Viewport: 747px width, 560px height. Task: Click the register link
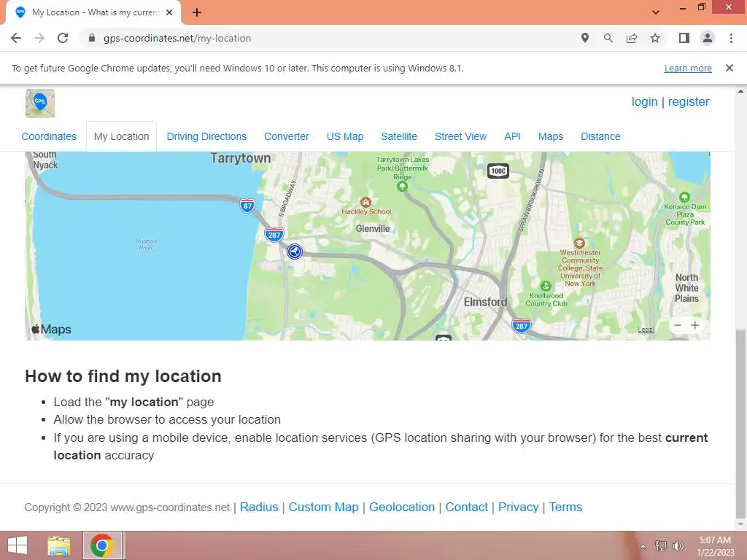pos(689,101)
